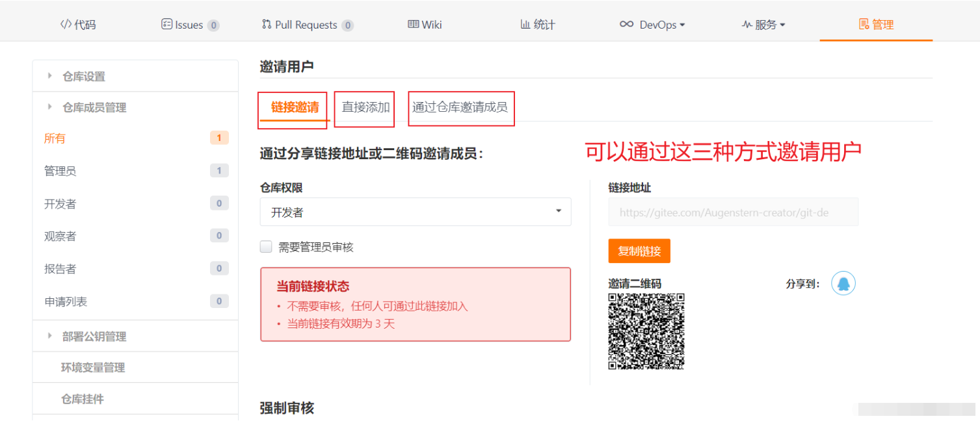Switch to the 代码 tab
This screenshot has width=980, height=423.
77,25
